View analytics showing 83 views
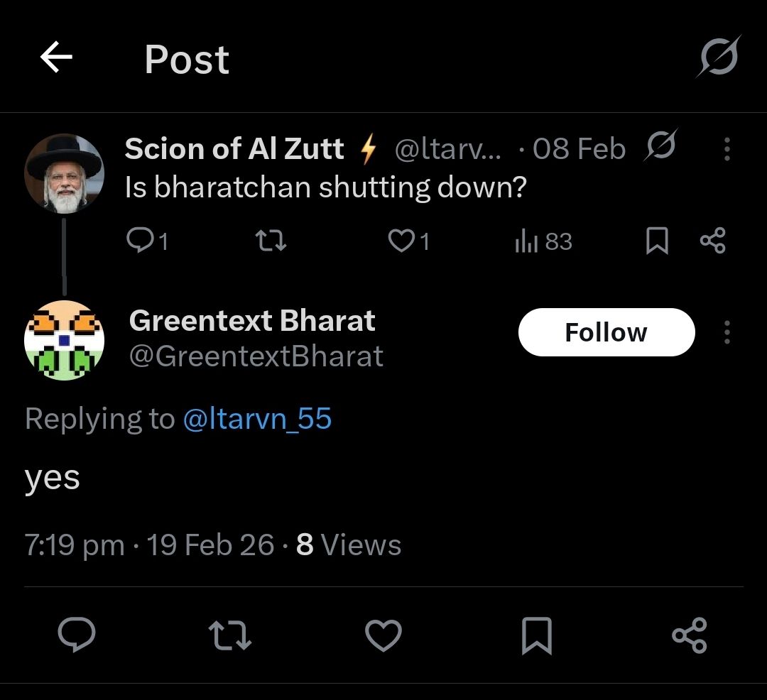This screenshot has width=767, height=700. click(543, 242)
